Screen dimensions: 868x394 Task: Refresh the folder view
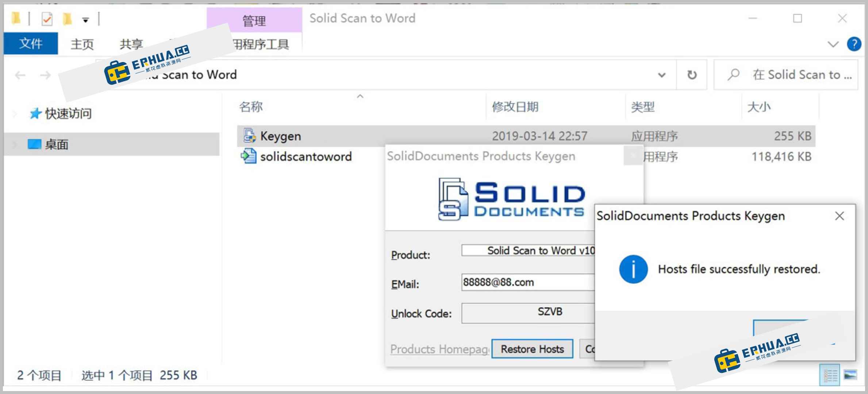pyautogui.click(x=692, y=75)
